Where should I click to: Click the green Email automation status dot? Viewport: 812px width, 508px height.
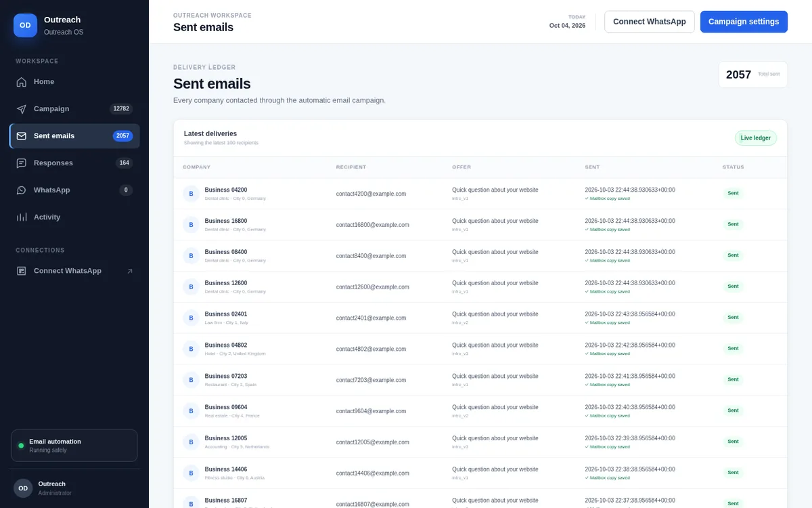tap(21, 446)
